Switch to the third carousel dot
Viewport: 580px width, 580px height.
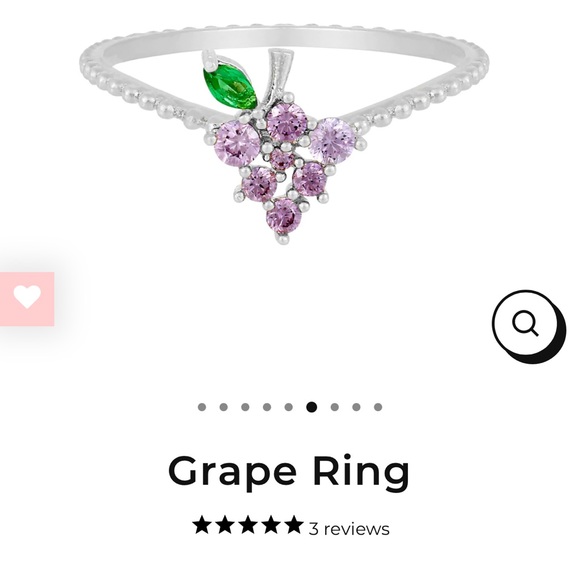(x=245, y=407)
